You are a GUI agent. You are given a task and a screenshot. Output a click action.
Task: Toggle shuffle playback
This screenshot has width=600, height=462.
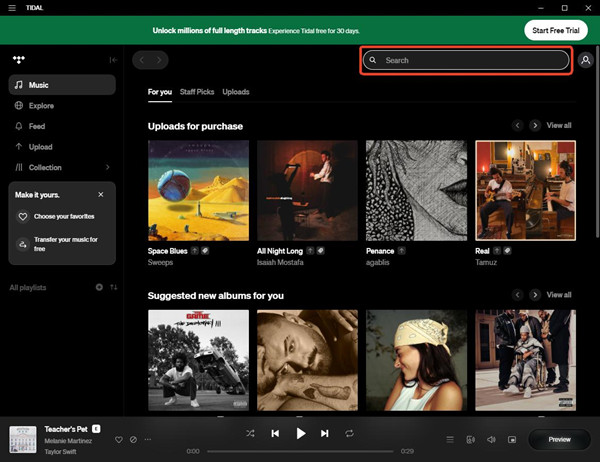pyautogui.click(x=250, y=433)
